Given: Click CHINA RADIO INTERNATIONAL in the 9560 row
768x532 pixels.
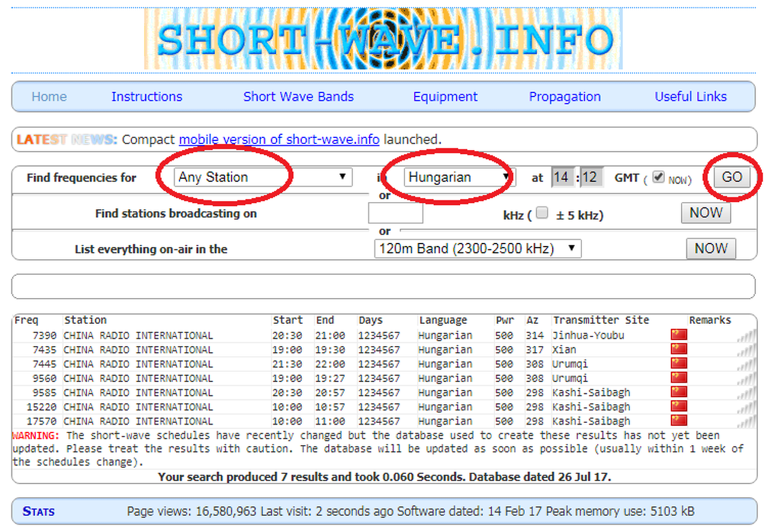Looking at the screenshot, I should tap(139, 378).
